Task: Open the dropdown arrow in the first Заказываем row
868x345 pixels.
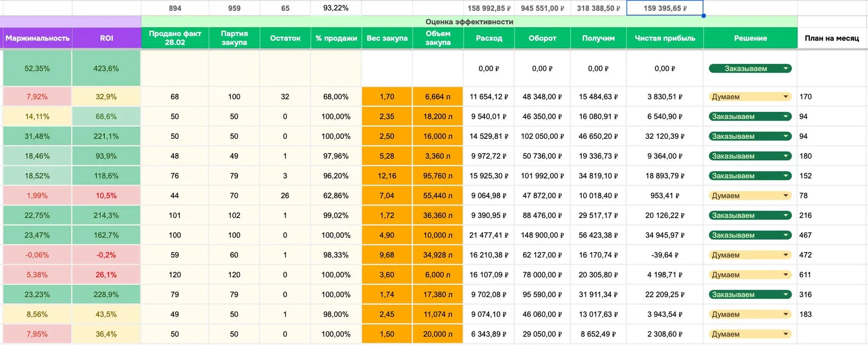Action: click(786, 69)
